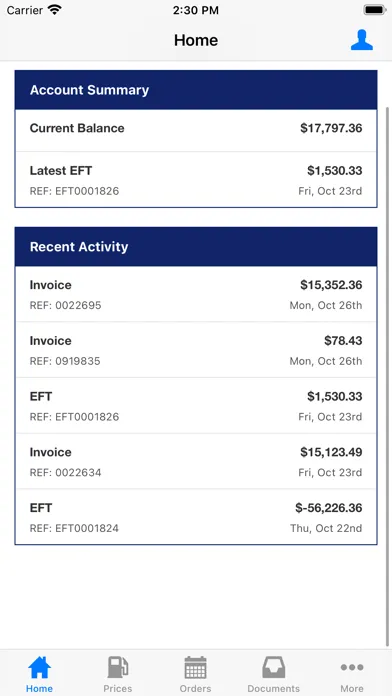Tap the Recent Activity header
The width and height of the screenshot is (392, 696).
pyautogui.click(x=196, y=247)
